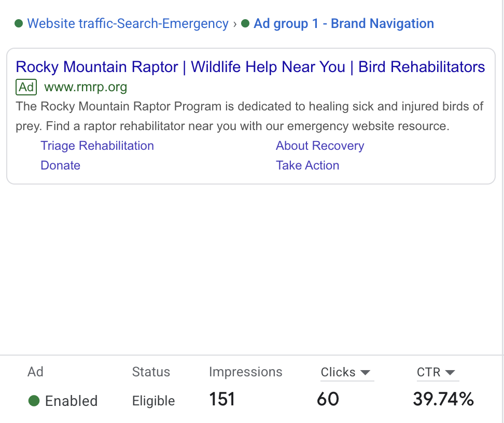The height and width of the screenshot is (423, 504).
Task: Click the green status dot beside the campaign name
Action: coord(18,23)
